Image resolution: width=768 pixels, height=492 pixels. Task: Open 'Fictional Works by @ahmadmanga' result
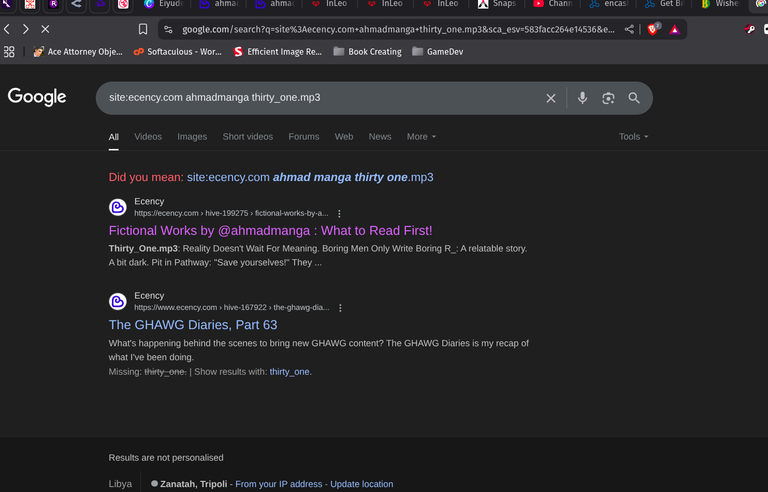[270, 231]
